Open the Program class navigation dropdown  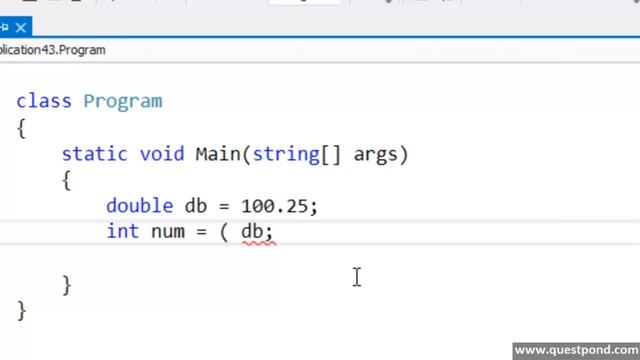click(53, 50)
